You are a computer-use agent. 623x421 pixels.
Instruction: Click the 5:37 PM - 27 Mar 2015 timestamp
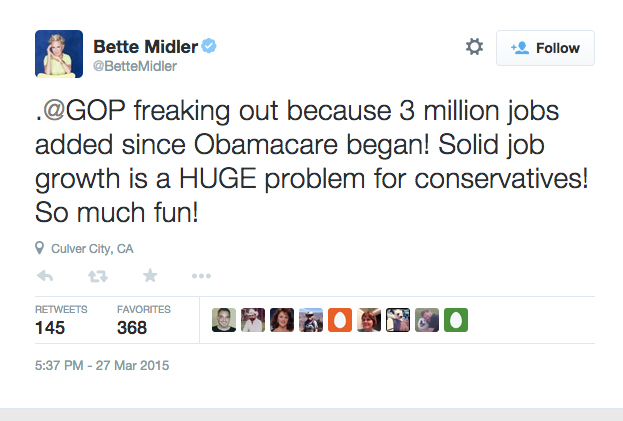pos(102,365)
